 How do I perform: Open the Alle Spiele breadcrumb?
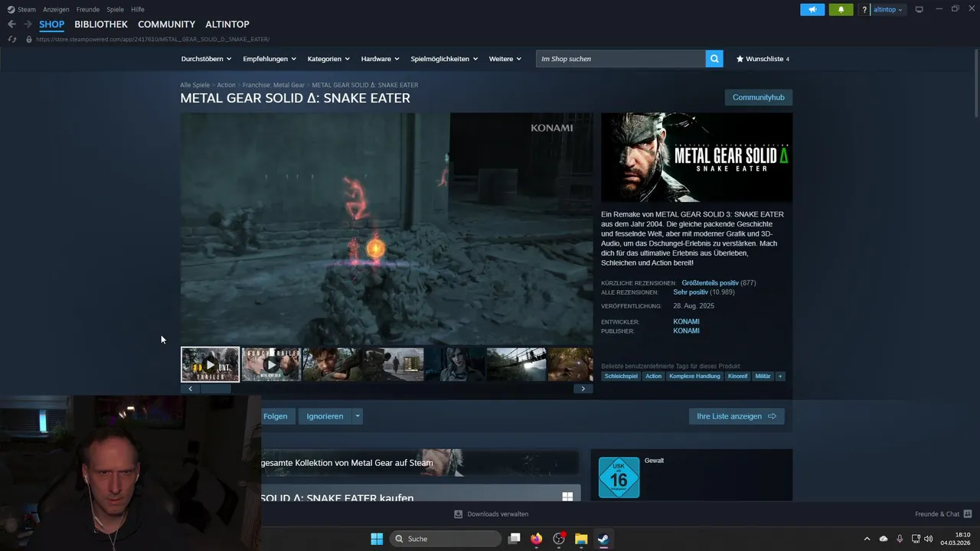[194, 85]
